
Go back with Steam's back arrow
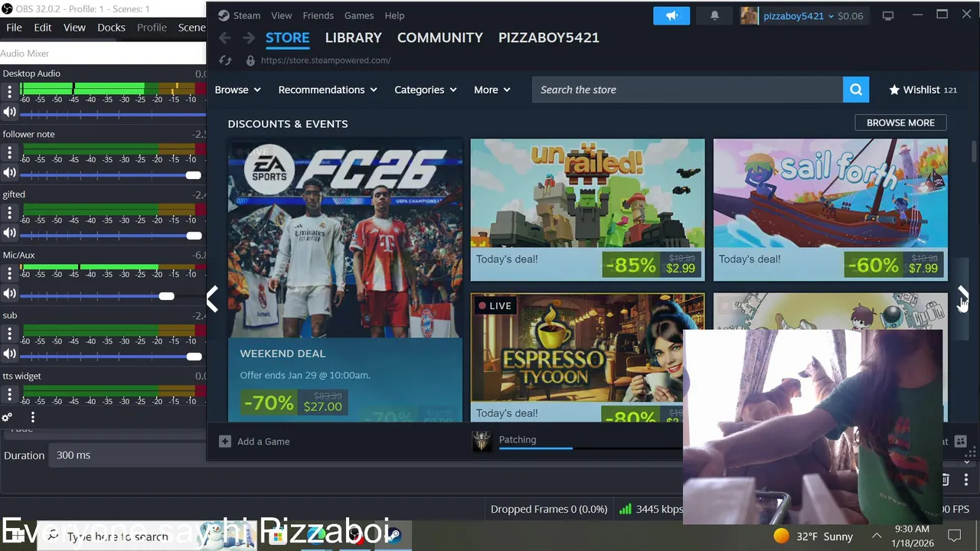tap(224, 37)
